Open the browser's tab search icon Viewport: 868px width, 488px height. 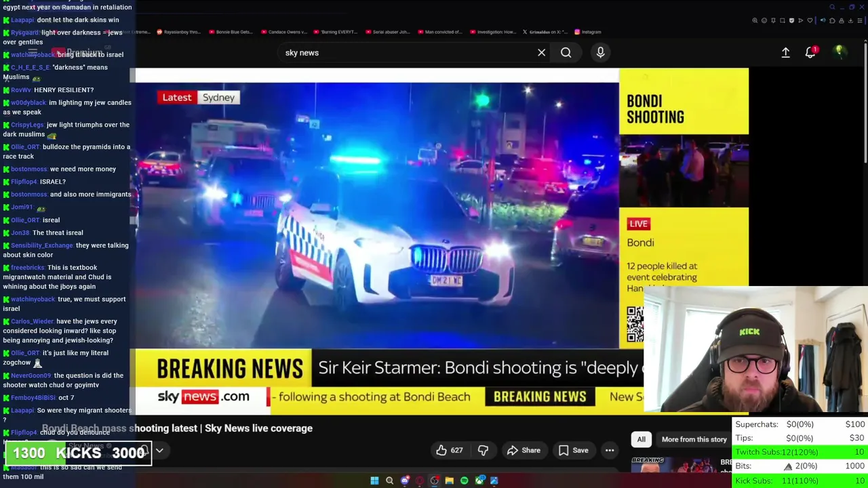pyautogui.click(x=833, y=7)
